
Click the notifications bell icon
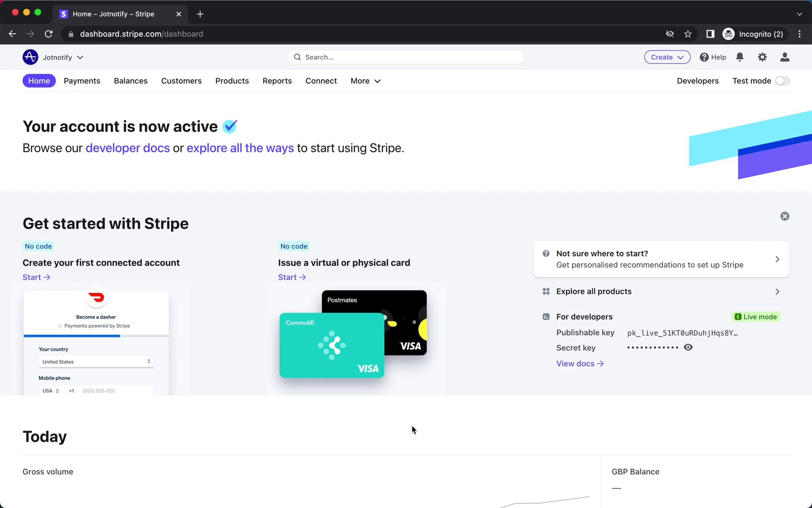point(740,57)
